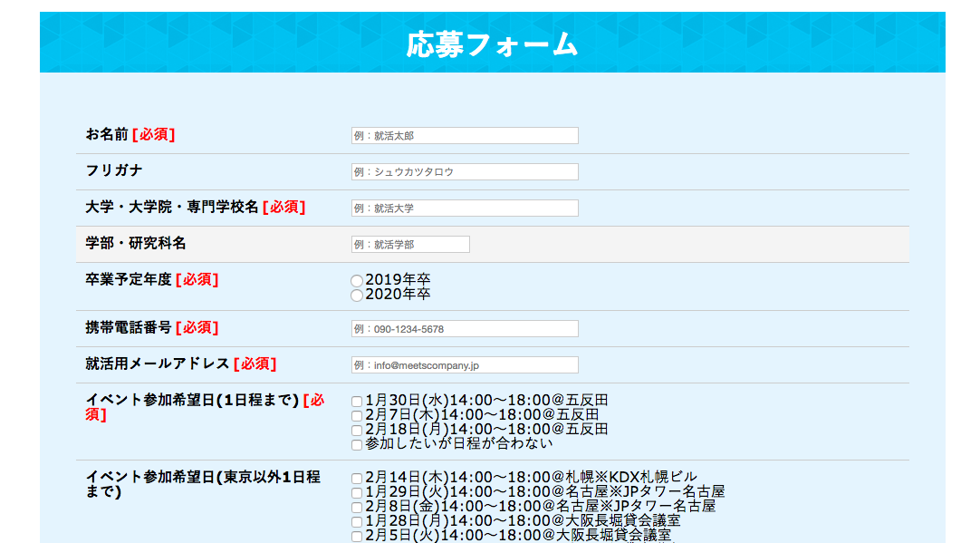
Task: Click the 卒業予定年度 label text
Action: pyautogui.click(x=129, y=279)
